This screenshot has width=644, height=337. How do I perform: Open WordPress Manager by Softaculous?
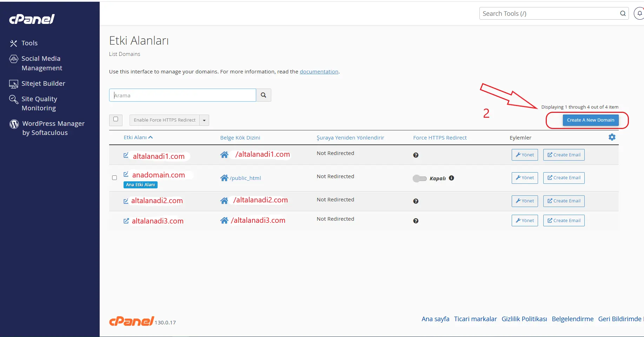pyautogui.click(x=53, y=128)
